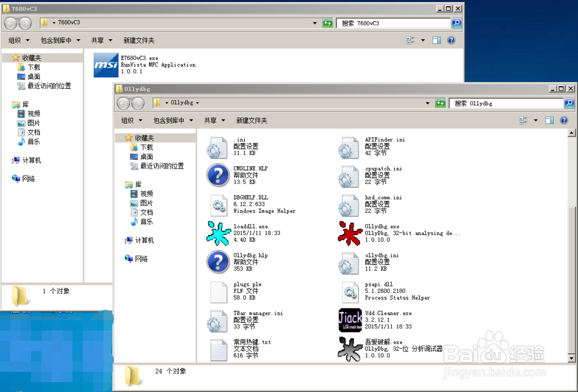Select the APIFinder.ini config icon
This screenshot has height=392, width=578.
pyautogui.click(x=349, y=147)
